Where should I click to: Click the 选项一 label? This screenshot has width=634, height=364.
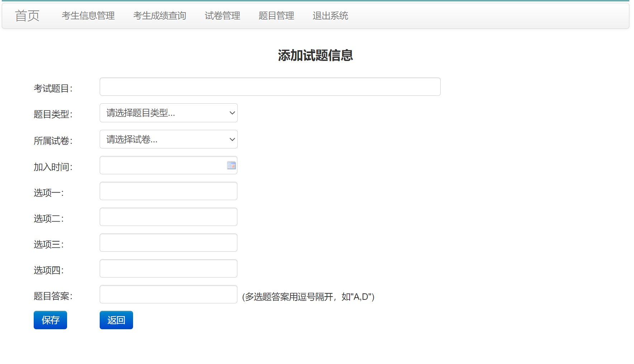(49, 193)
